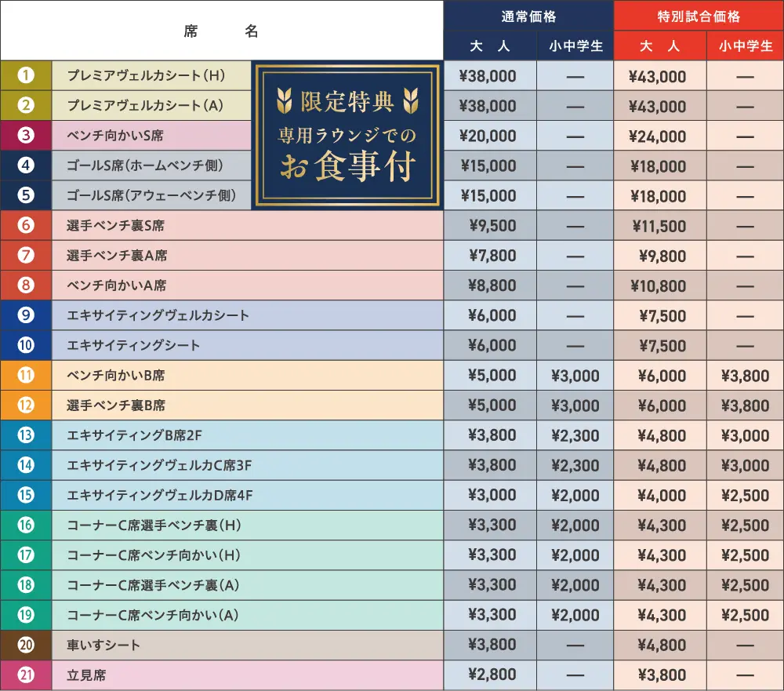Open the 限定特典 お食事付 banner
784x691 pixels.
tap(347, 136)
